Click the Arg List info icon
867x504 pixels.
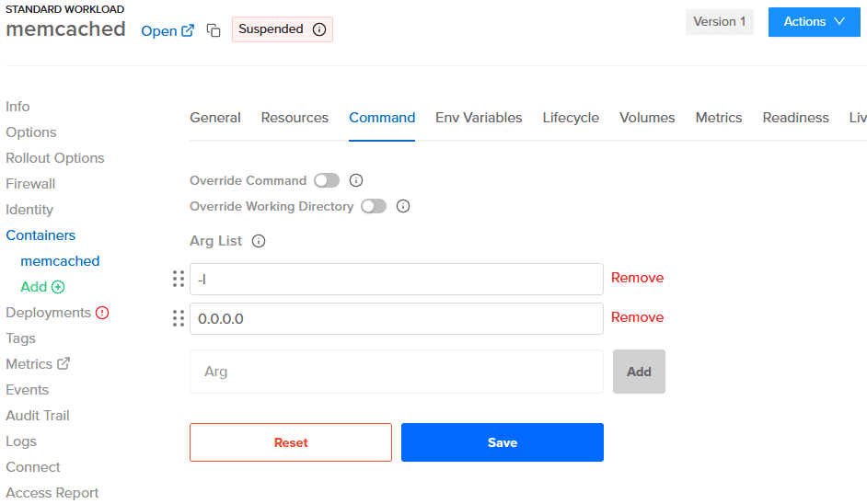tap(259, 241)
